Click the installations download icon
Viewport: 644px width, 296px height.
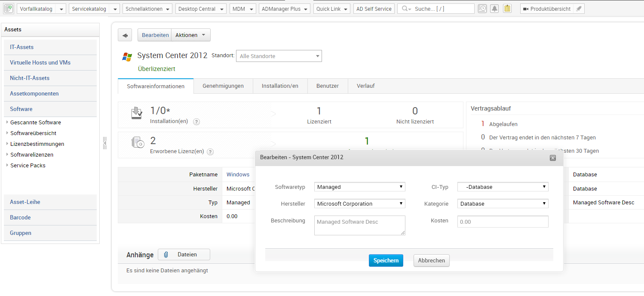click(136, 113)
